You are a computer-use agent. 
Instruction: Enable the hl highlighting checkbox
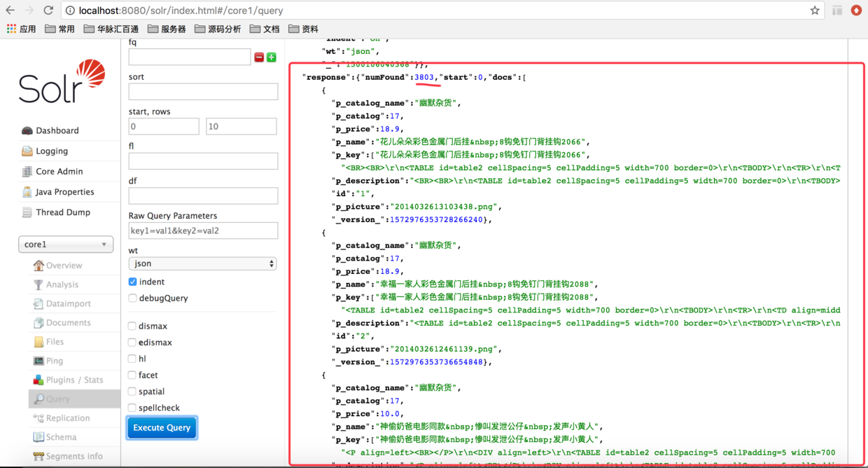pyautogui.click(x=132, y=358)
